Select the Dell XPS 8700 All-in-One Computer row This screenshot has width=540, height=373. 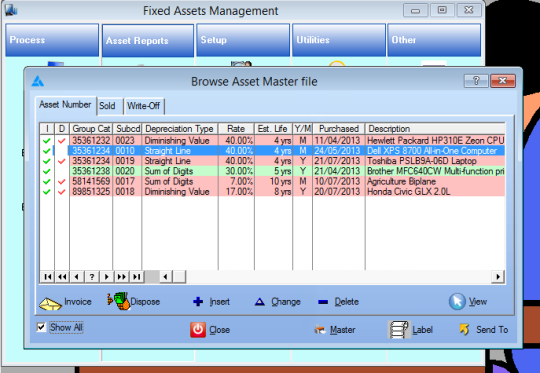272,151
